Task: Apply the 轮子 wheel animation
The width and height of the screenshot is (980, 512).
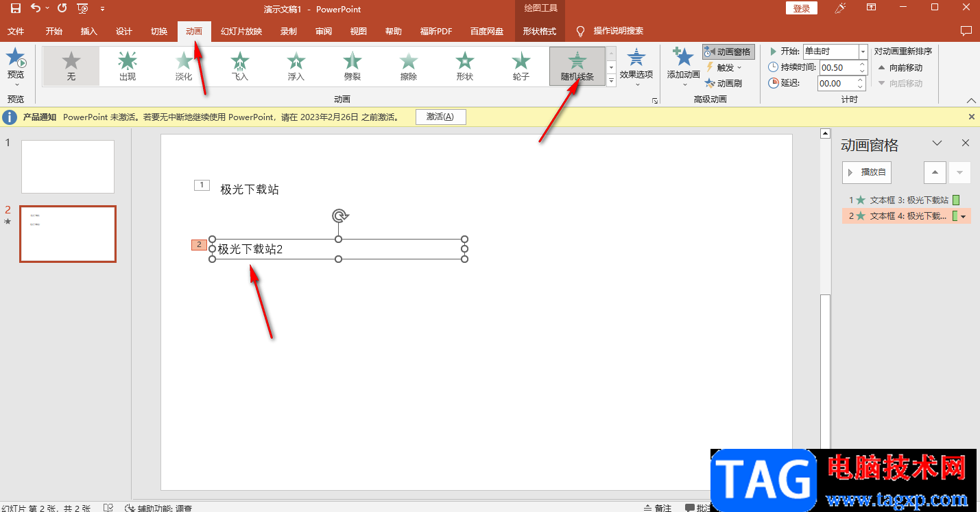Action: point(521,67)
